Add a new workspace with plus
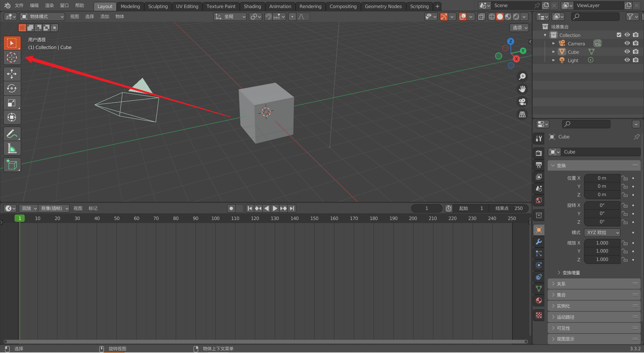 (437, 6)
